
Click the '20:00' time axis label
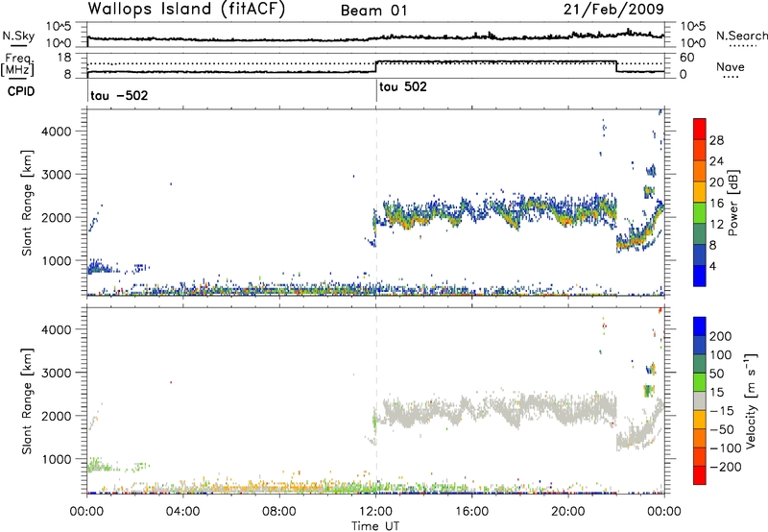point(567,512)
